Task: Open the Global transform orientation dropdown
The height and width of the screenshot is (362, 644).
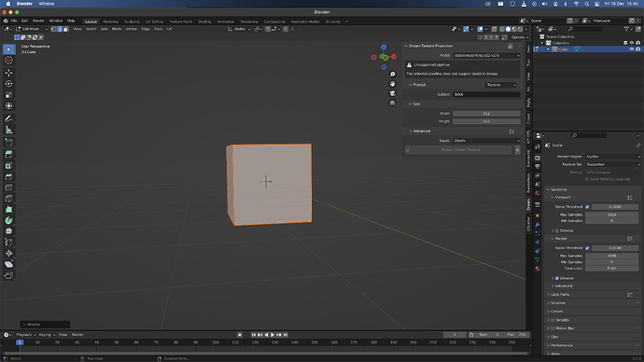Action: (239, 29)
